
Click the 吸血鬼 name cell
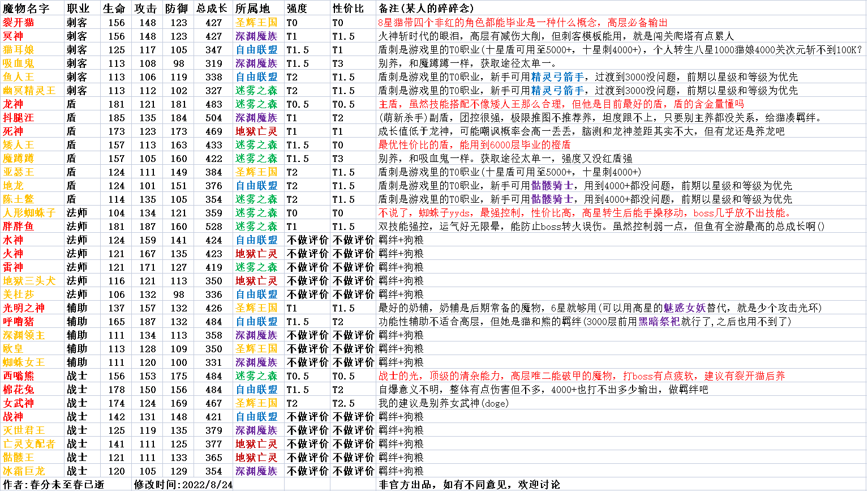[x=19, y=63]
